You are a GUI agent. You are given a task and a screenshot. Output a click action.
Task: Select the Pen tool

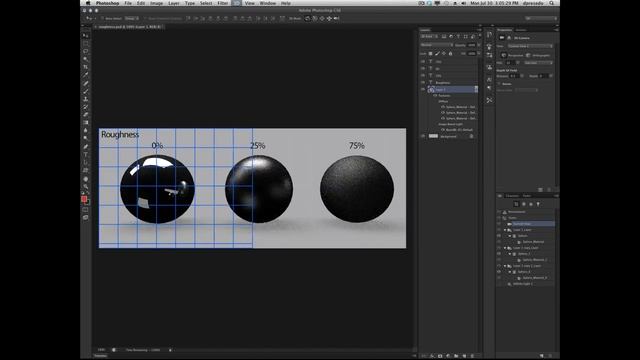coord(86,147)
